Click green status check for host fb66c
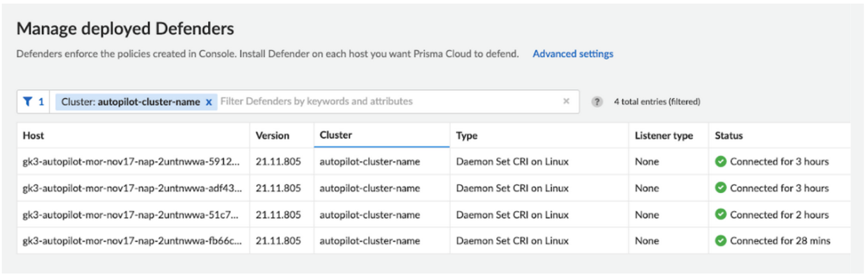Screen dimensions: 868x277 point(721,240)
